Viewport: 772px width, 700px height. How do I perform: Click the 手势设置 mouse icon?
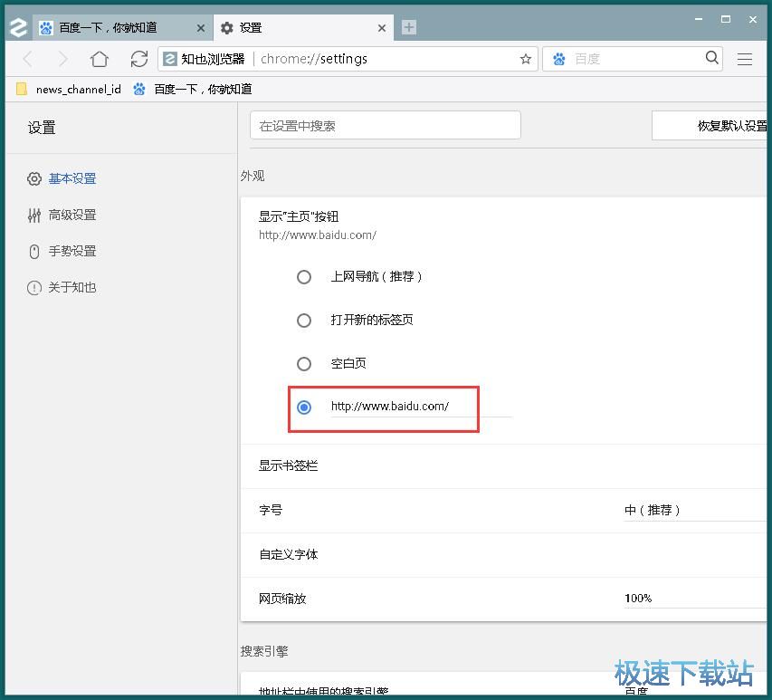pos(34,252)
